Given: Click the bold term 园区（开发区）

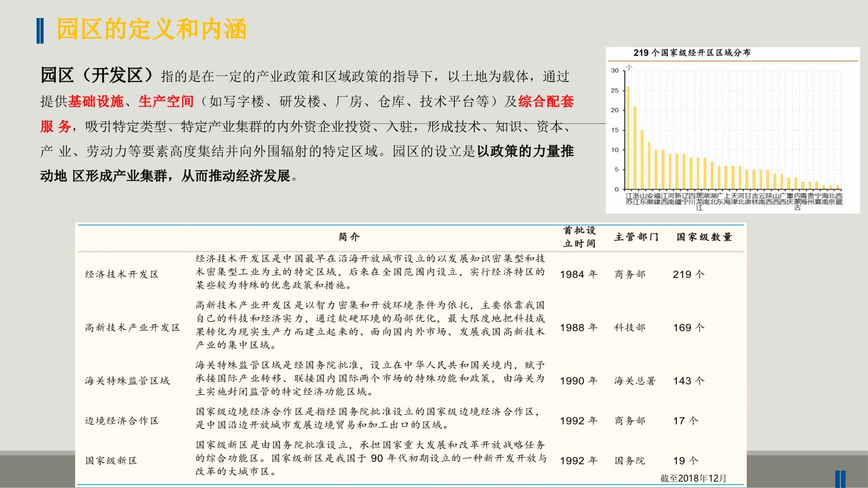Looking at the screenshot, I should pyautogui.click(x=98, y=76).
